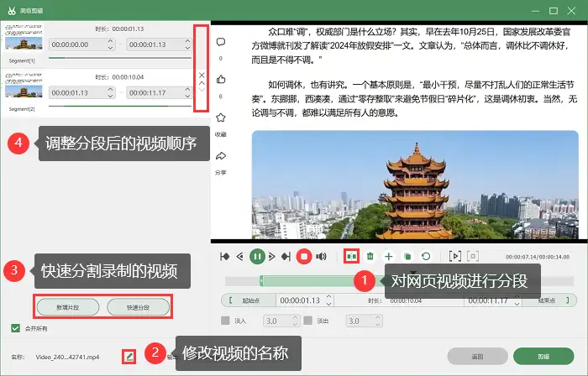Image resolution: width=588 pixels, height=376 pixels.
Task: Select the Segment[2] thumbnail
Action: pyautogui.click(x=24, y=86)
